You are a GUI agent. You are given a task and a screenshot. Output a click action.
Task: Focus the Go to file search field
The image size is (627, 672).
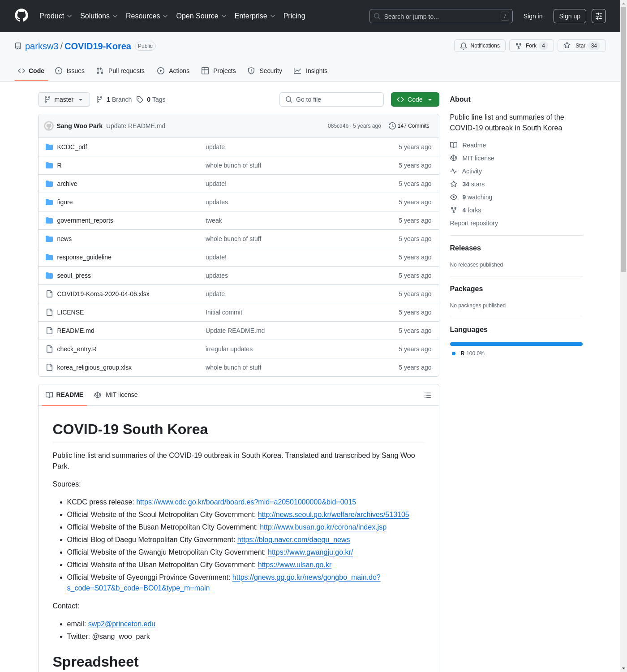[x=331, y=99]
